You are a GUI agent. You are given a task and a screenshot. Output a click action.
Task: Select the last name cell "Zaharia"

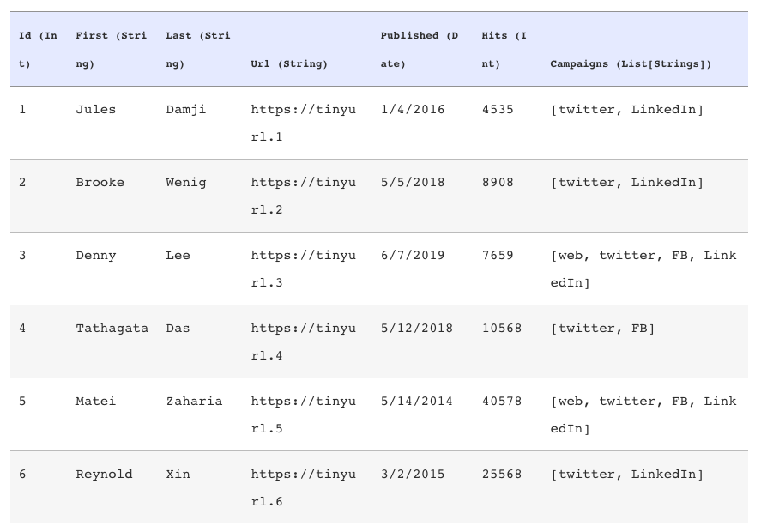click(x=194, y=402)
